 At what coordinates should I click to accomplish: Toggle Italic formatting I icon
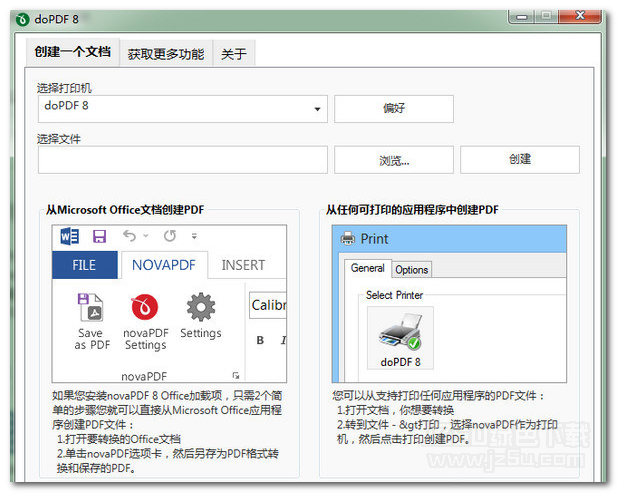[283, 340]
